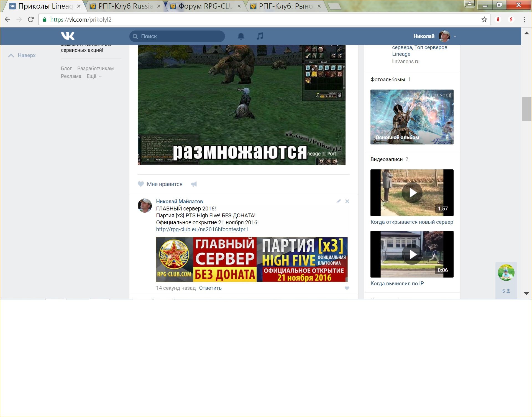Click the heart icon next to Мне нравится
Image resolution: width=532 pixels, height=417 pixels.
tap(141, 184)
